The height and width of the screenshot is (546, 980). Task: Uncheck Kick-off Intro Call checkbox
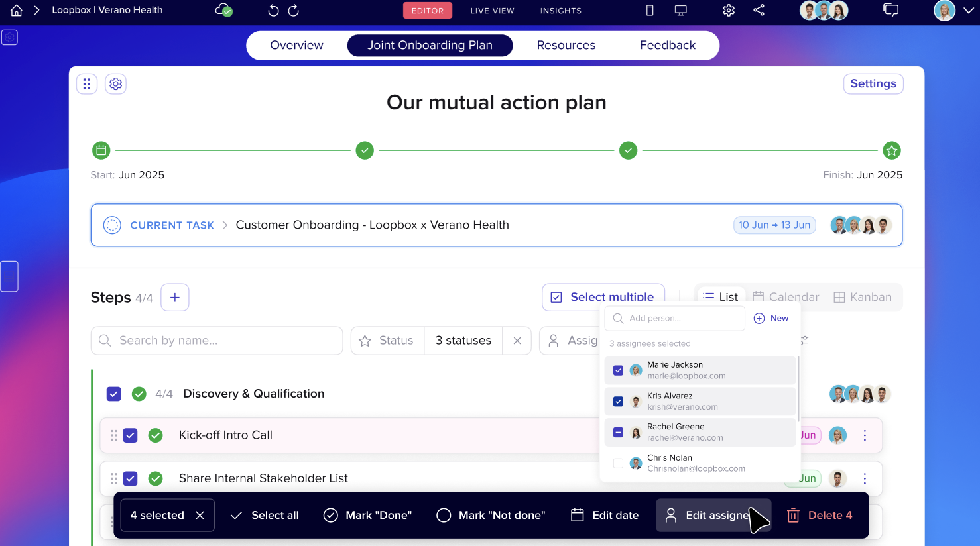pos(131,435)
